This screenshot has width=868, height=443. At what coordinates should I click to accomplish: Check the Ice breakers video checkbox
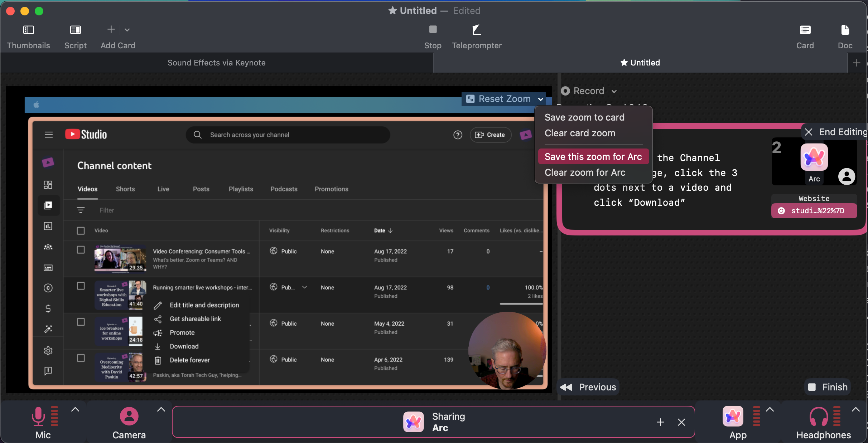81,322
